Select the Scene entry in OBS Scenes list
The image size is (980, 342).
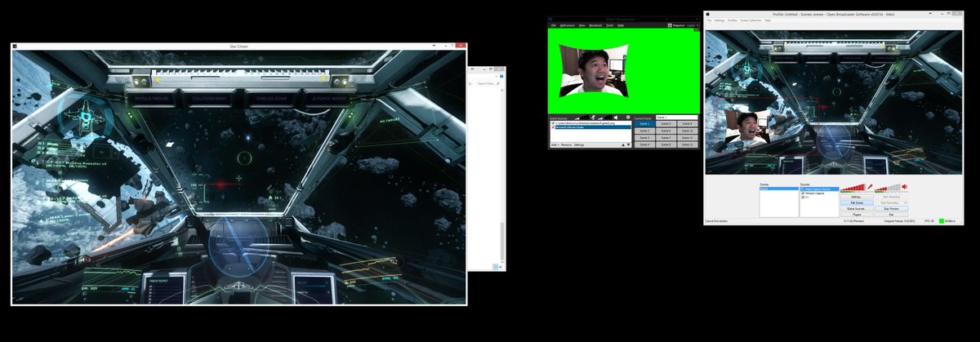pos(779,189)
